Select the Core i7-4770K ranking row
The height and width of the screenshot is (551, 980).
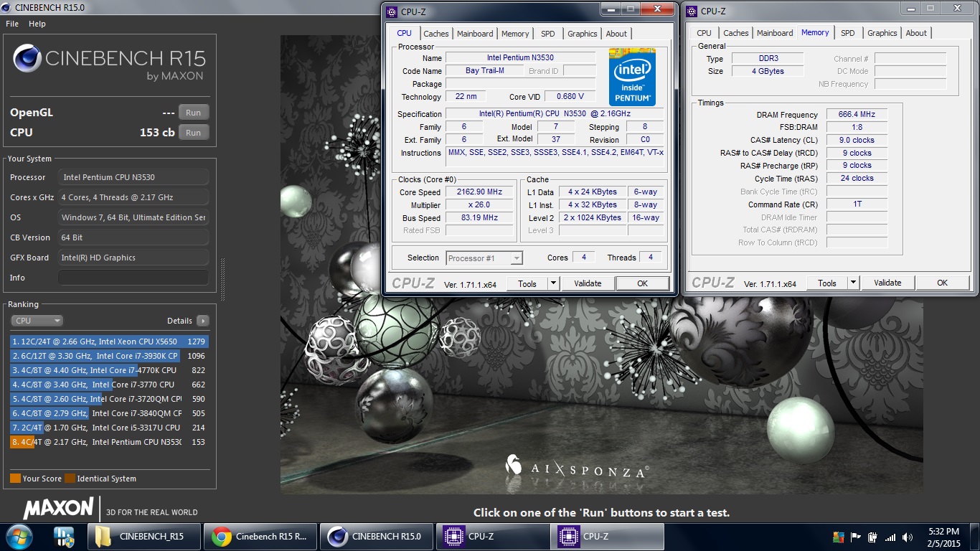point(109,370)
